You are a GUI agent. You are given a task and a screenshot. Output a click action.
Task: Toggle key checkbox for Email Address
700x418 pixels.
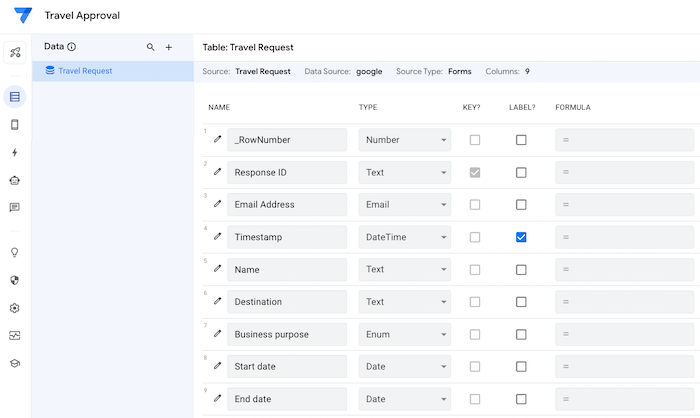click(x=475, y=204)
